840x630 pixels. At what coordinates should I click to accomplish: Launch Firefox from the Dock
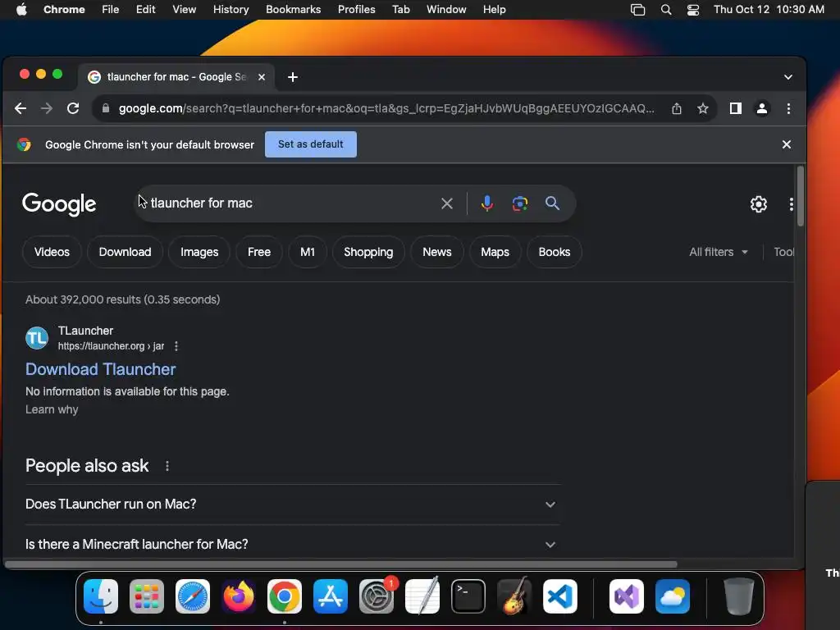pyautogui.click(x=239, y=596)
